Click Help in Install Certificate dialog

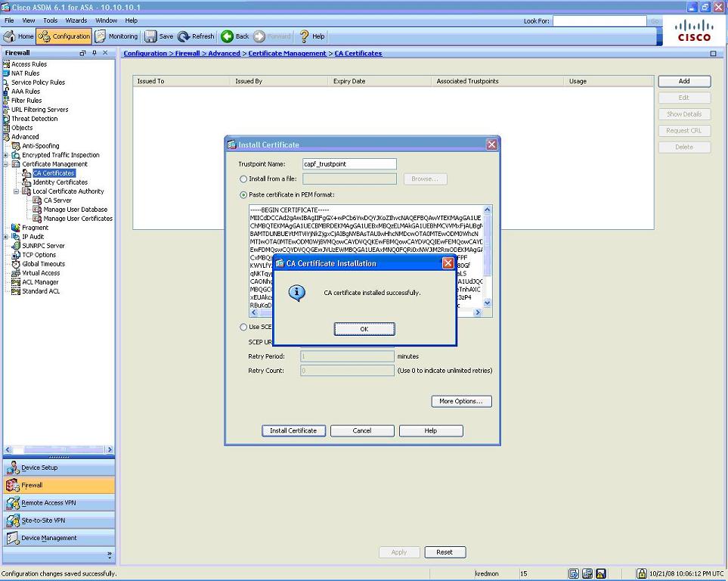pyautogui.click(x=431, y=431)
